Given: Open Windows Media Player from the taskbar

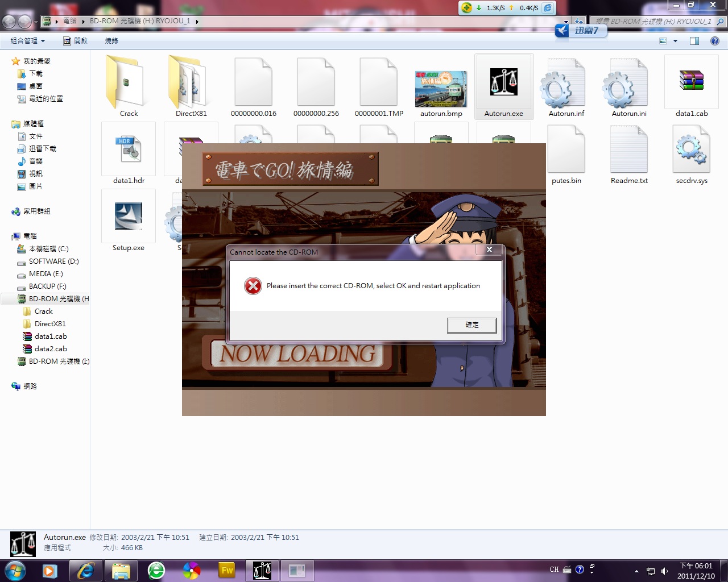Looking at the screenshot, I should pos(51,571).
